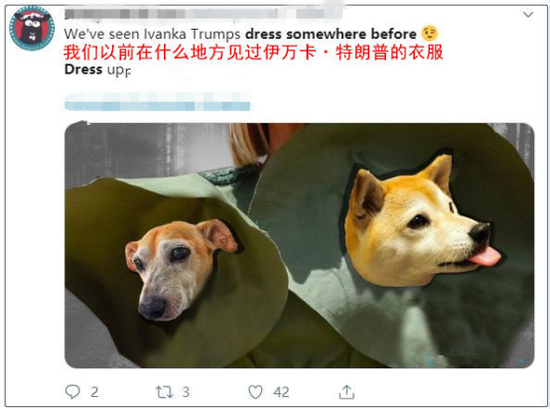Click the reply speech bubble icon
Viewport: 550px width, 409px height.
(x=73, y=391)
